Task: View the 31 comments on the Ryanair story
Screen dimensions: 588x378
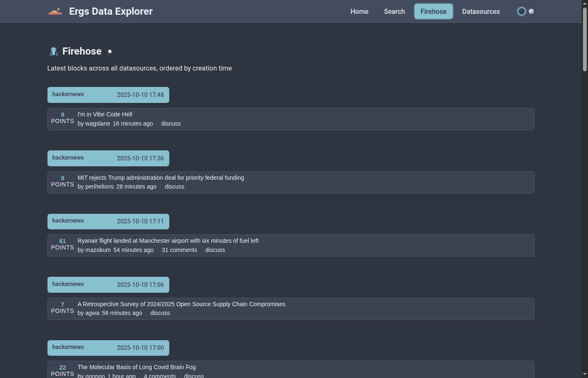Action: pyautogui.click(x=179, y=250)
